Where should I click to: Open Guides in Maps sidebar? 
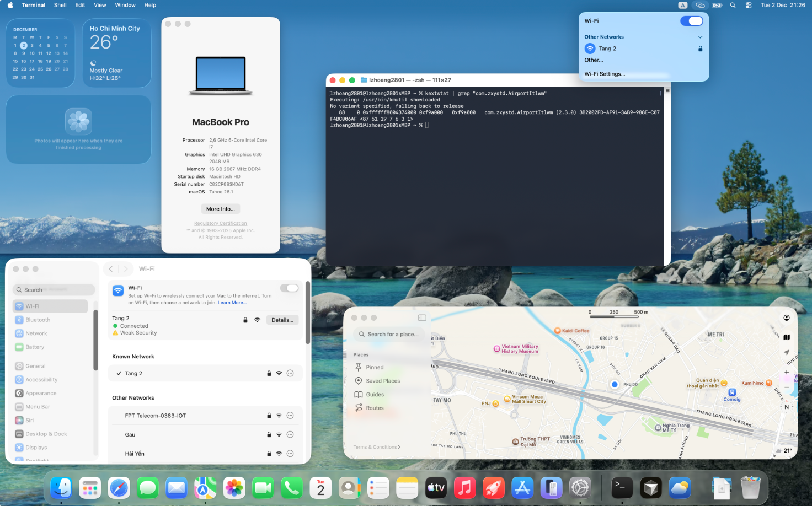coord(375,395)
